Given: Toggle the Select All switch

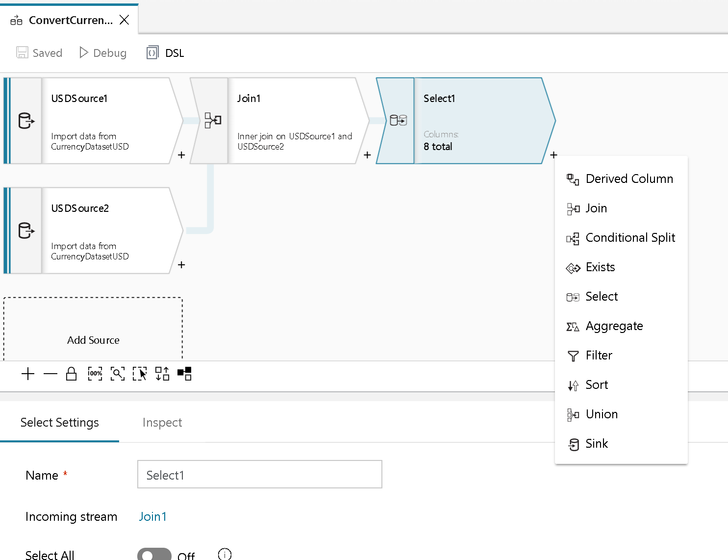Looking at the screenshot, I should (154, 553).
